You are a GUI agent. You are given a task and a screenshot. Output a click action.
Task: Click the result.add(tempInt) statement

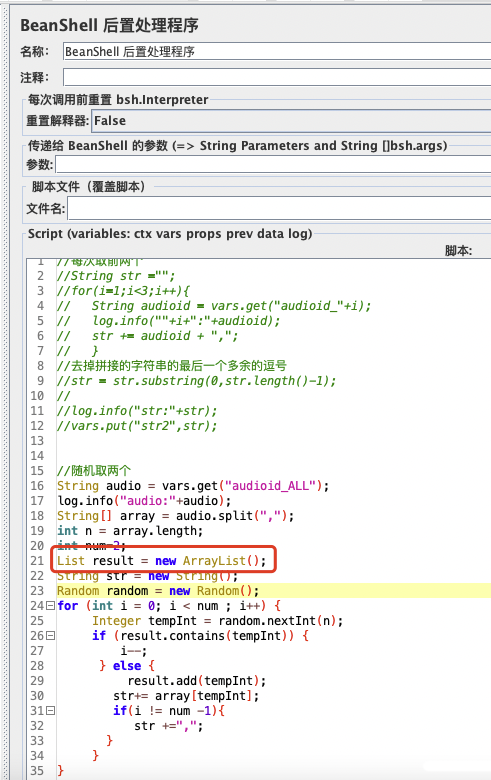click(196, 681)
